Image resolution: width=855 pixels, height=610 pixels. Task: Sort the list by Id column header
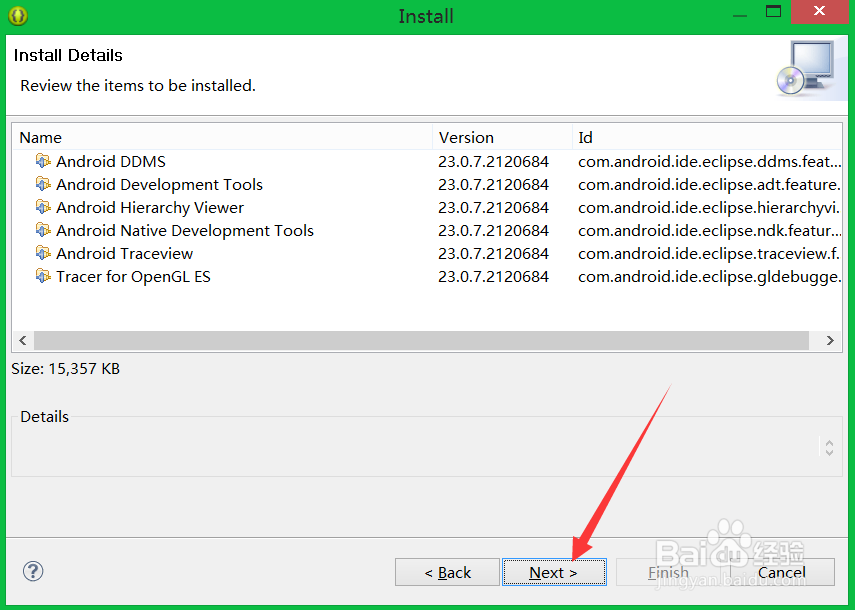click(707, 137)
